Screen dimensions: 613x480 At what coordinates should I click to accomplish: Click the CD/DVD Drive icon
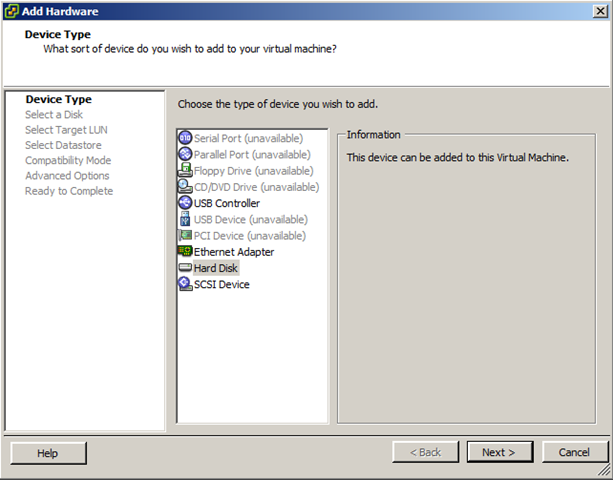[x=185, y=187]
